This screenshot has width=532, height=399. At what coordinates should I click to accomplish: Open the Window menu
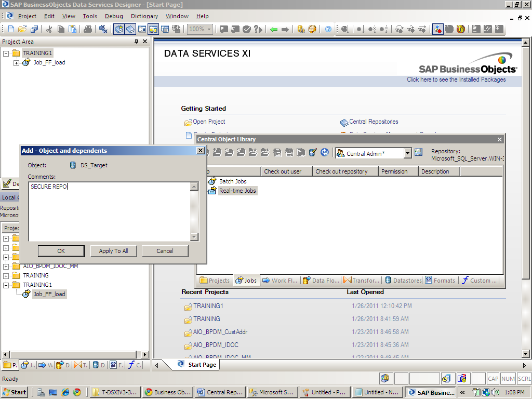click(x=177, y=16)
